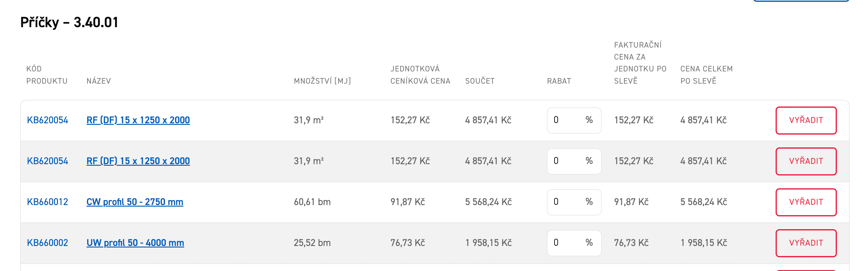Open product code KB660002 link

48,243
